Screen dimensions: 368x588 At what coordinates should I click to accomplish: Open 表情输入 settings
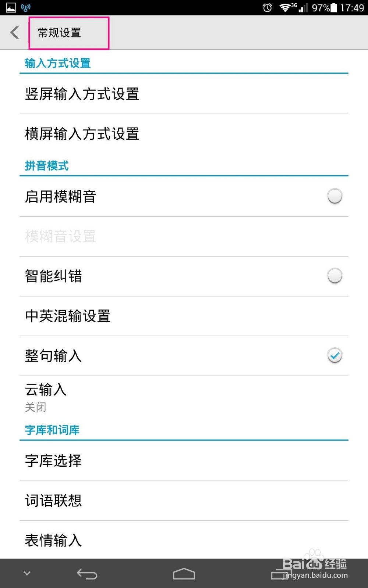pyautogui.click(x=184, y=540)
